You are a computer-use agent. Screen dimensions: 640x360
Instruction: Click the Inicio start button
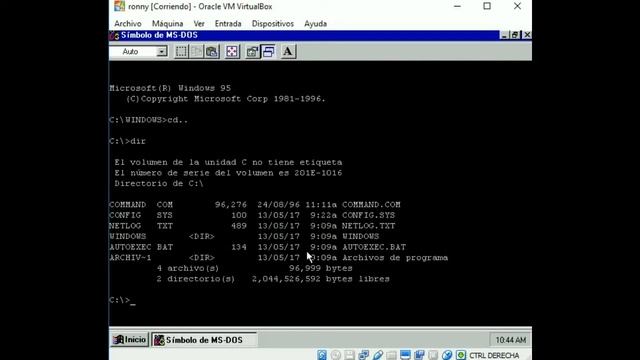tap(129, 340)
